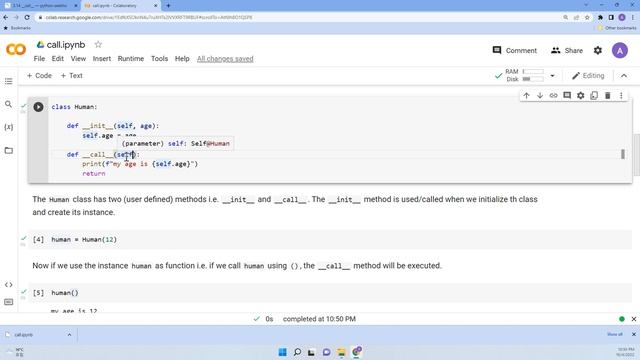
Task: Add a new Text cell
Action: 71,76
